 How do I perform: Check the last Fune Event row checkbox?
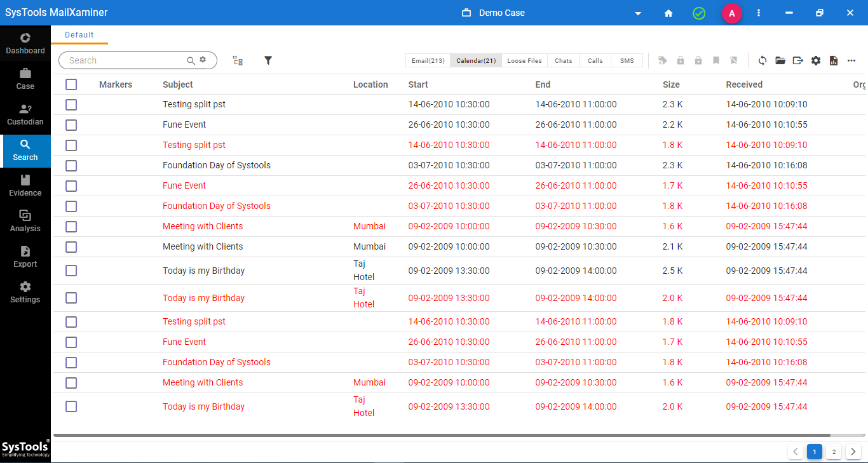[x=71, y=342]
